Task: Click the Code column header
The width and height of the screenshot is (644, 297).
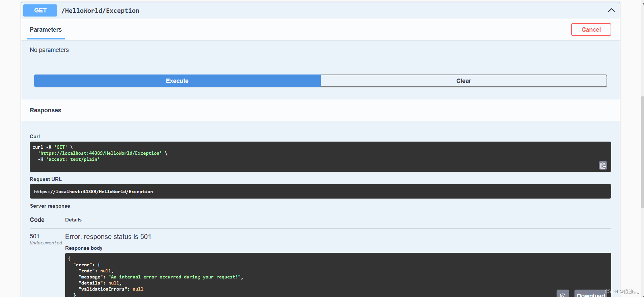Action: pyautogui.click(x=37, y=220)
